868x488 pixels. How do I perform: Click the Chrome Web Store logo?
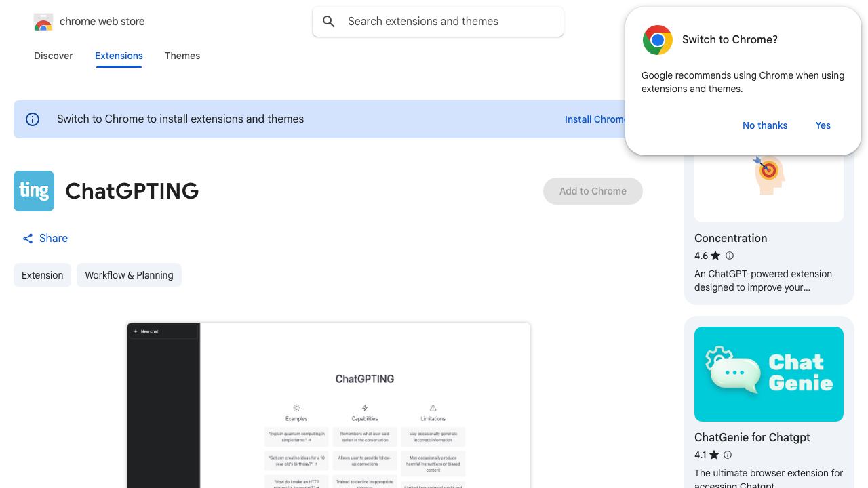coord(43,22)
